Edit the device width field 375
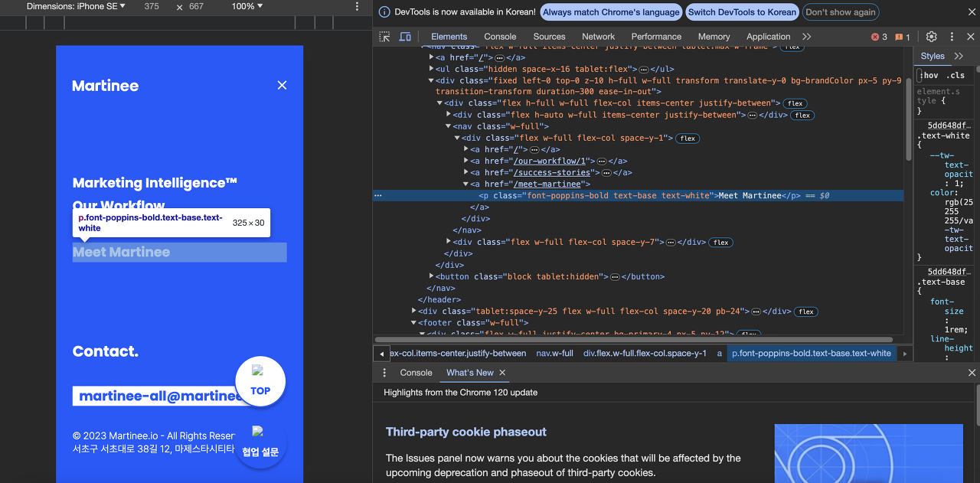The height and width of the screenshot is (483, 980). point(152,6)
